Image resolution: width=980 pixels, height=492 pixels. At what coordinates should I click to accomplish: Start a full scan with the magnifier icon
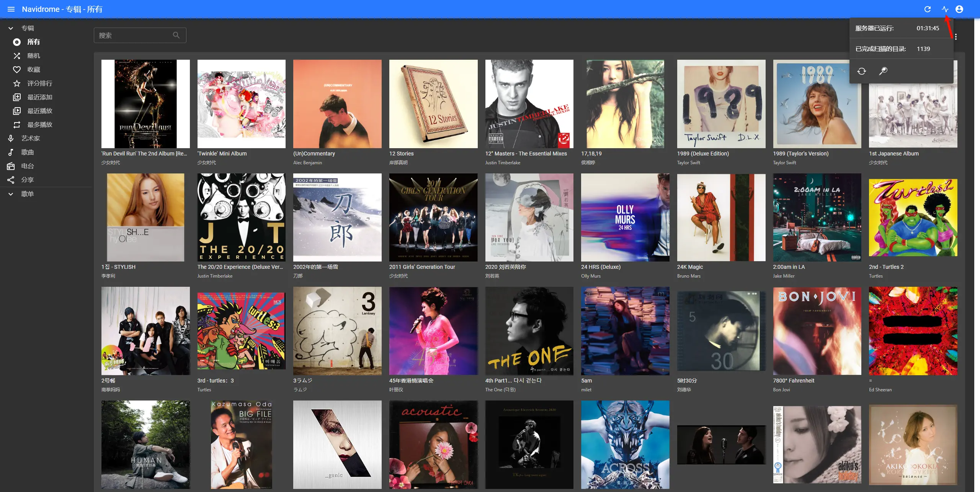pos(884,71)
